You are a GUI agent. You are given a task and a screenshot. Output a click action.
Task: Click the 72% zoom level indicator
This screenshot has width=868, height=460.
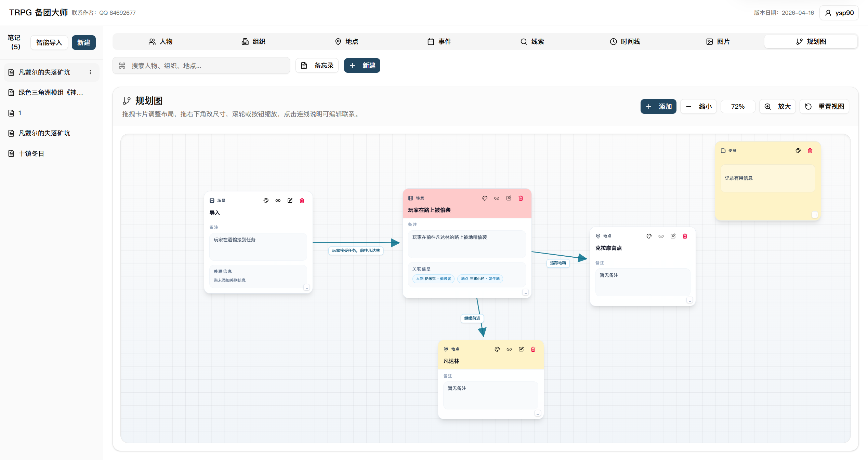tap(738, 107)
